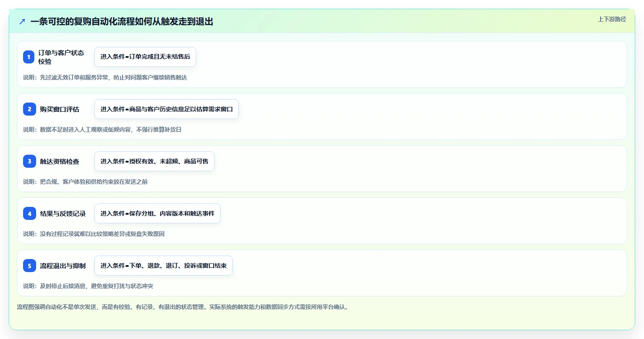Select the 触达资格检查 step title
644x339 pixels.
click(x=60, y=161)
